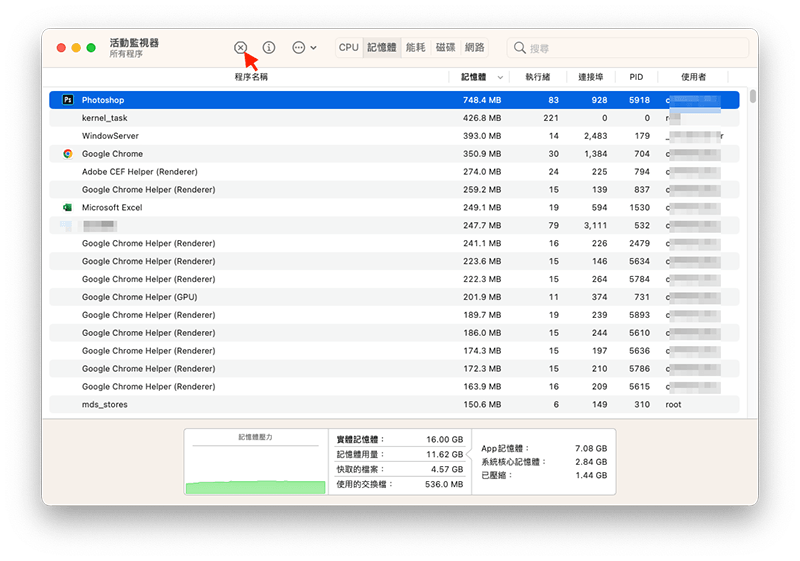Sort by 執行緒 column header

click(538, 77)
